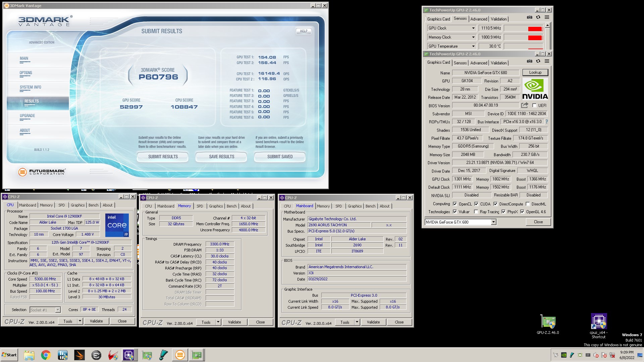Open the Memory Clock sensor dropdown
This screenshot has height=362, width=644.
click(x=473, y=37)
